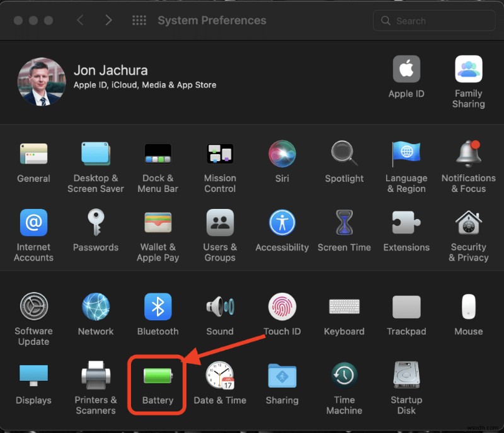The width and height of the screenshot is (504, 433).
Task: Select the Sound preference pane
Action: (x=220, y=308)
